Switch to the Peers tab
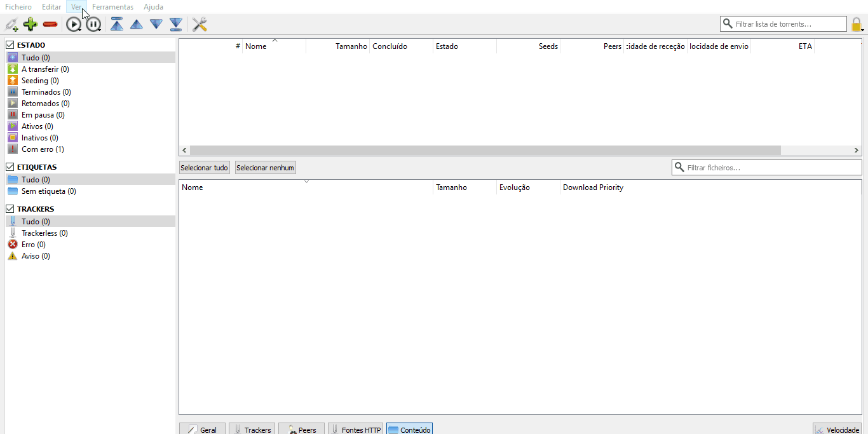Image resolution: width=868 pixels, height=434 pixels. coord(301,430)
